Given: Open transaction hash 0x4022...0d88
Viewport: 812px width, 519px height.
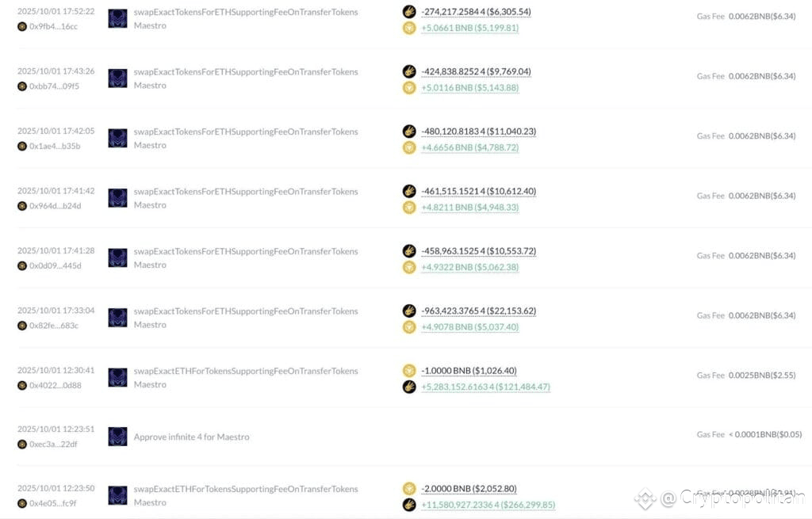Looking at the screenshot, I should tap(56, 386).
